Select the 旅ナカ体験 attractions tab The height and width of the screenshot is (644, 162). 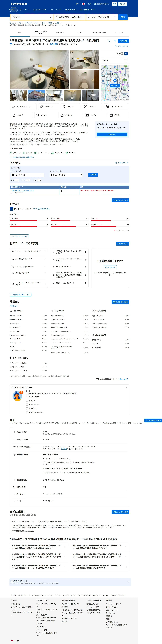click(70, 10)
